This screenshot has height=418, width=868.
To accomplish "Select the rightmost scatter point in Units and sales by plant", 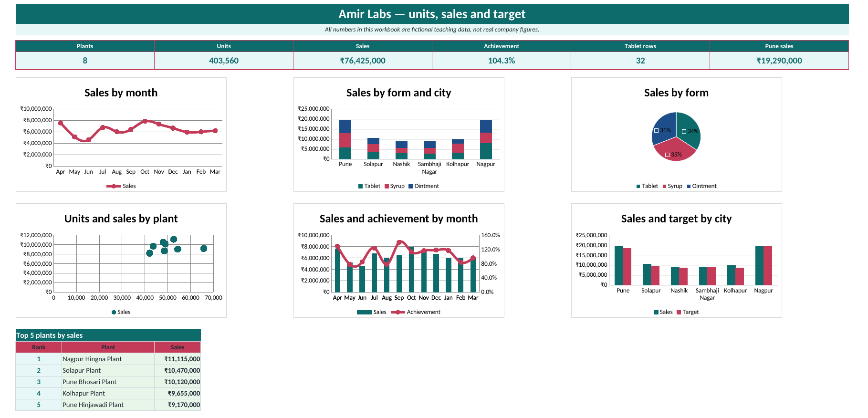I will 204,249.
